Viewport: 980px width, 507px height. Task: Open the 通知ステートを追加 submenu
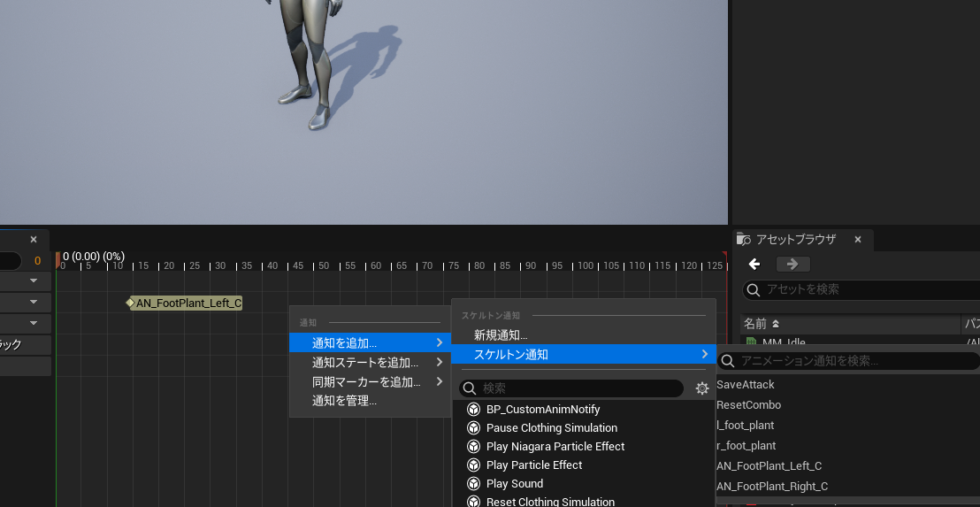tap(370, 363)
